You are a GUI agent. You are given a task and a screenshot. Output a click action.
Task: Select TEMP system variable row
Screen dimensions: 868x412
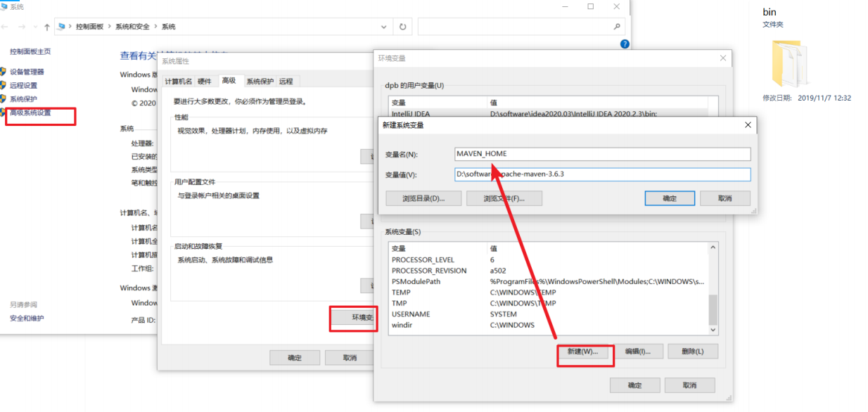point(548,292)
